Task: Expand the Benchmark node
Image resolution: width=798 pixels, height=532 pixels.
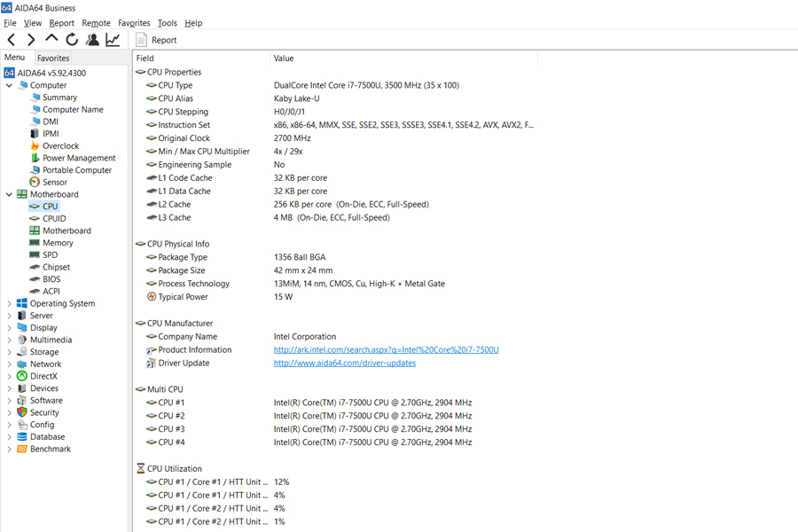Action: (9, 449)
